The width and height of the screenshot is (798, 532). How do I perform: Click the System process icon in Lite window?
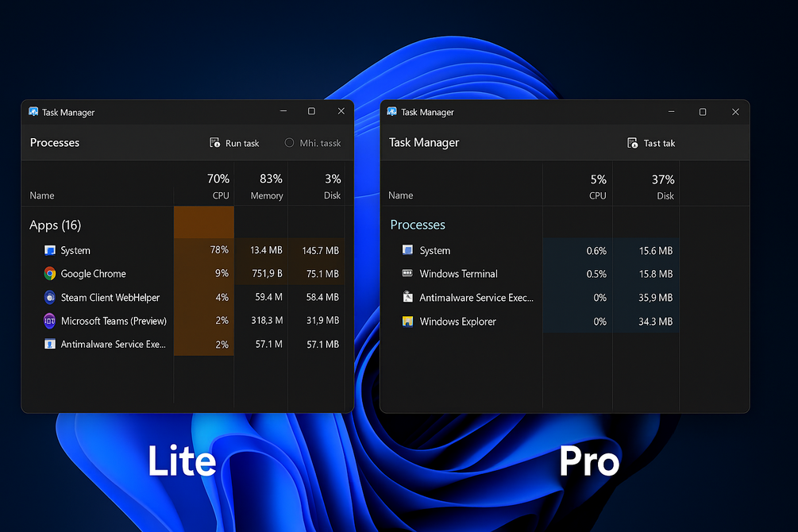coord(50,250)
